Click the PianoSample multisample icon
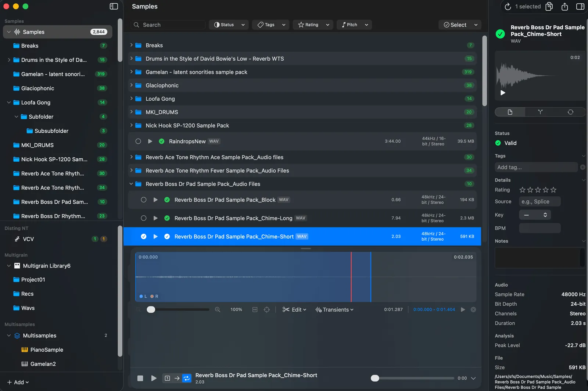Image resolution: width=588 pixels, height=391 pixels. click(25, 349)
